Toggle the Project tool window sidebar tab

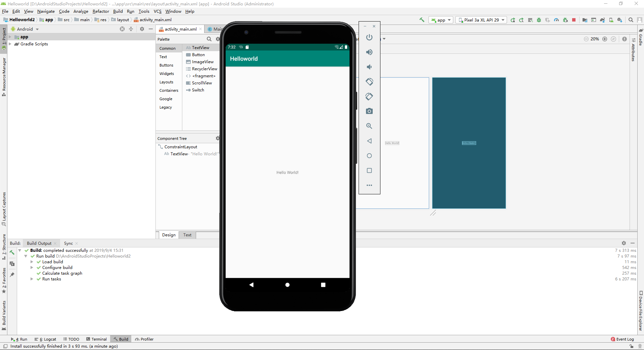pos(4,37)
